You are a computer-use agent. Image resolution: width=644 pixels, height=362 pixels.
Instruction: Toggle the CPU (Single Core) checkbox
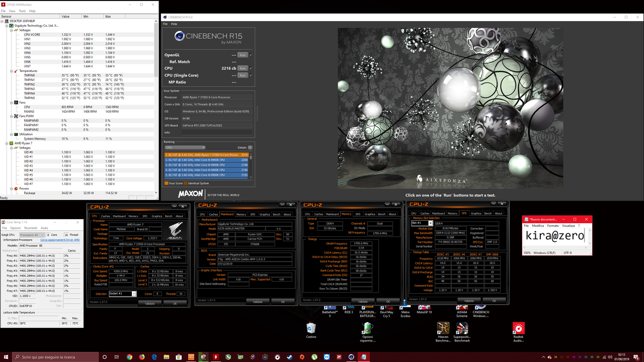[x=251, y=75]
